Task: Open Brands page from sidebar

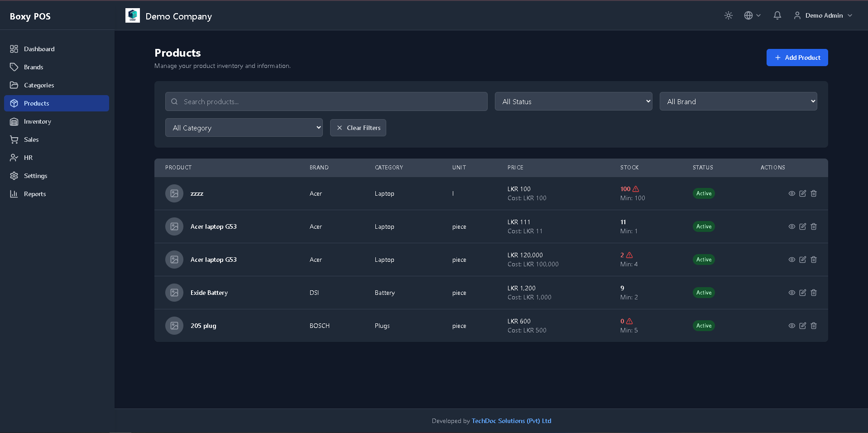Action: tap(57, 67)
